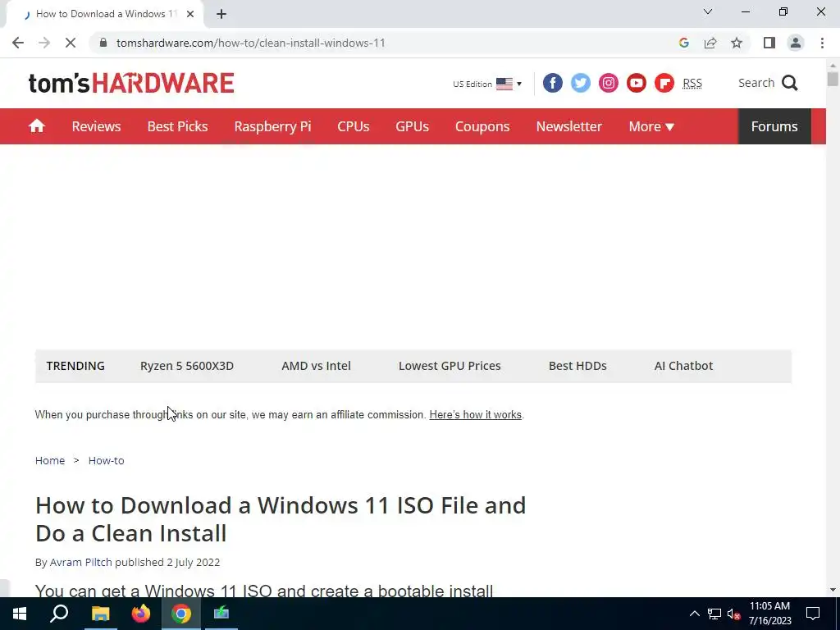Launch Firefox from the taskbar
840x630 pixels.
[141, 614]
